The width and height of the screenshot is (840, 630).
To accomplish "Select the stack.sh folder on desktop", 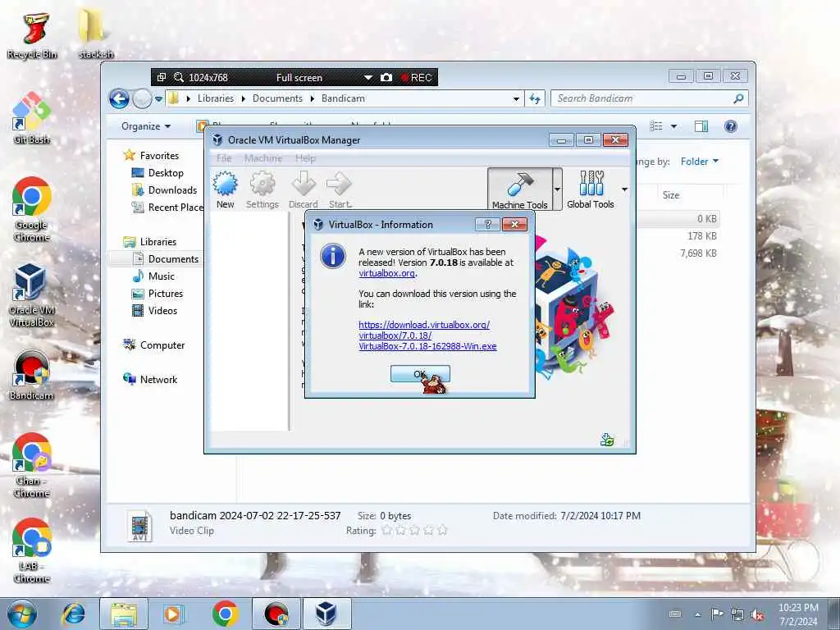I will pyautogui.click(x=95, y=33).
